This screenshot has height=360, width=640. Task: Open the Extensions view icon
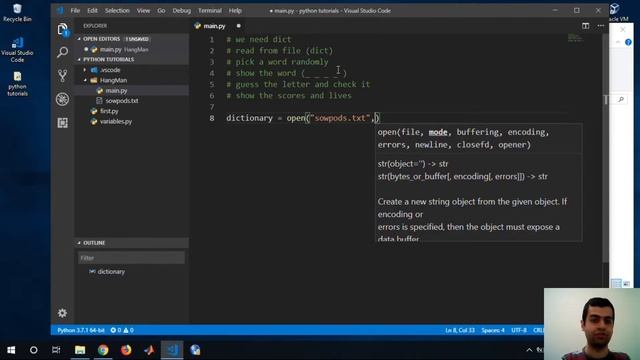point(62,123)
